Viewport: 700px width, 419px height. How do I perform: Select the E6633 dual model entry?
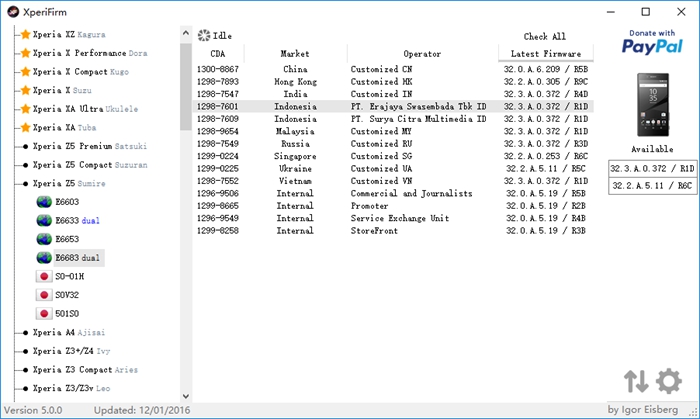click(x=77, y=220)
